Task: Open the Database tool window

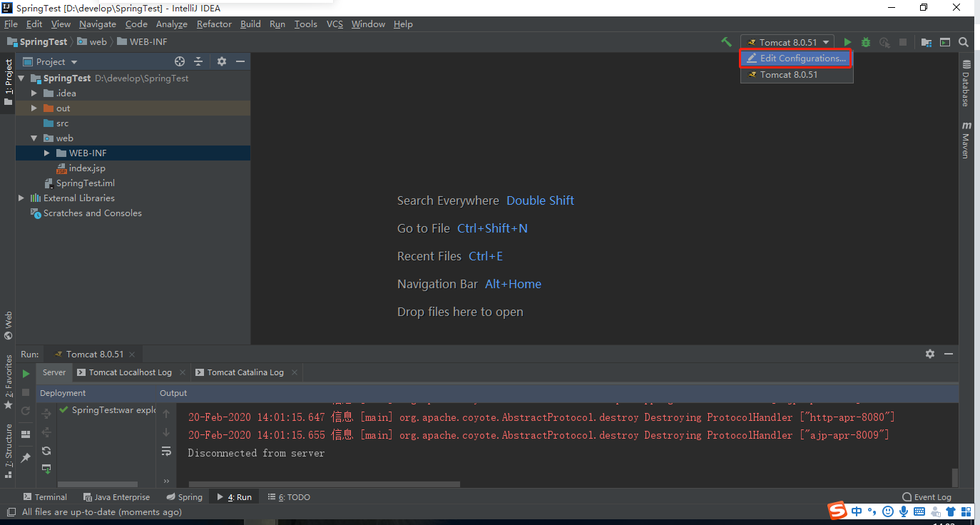Action: click(x=966, y=83)
